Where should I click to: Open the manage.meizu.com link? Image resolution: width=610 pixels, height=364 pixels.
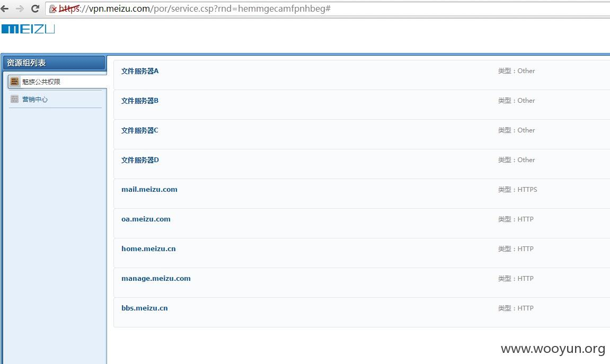156,279
